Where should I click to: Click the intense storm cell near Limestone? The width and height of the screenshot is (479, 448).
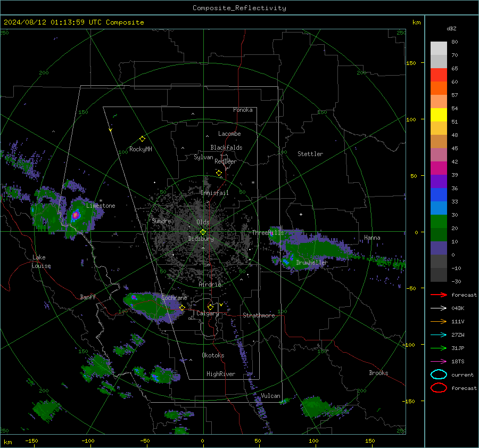(76, 215)
